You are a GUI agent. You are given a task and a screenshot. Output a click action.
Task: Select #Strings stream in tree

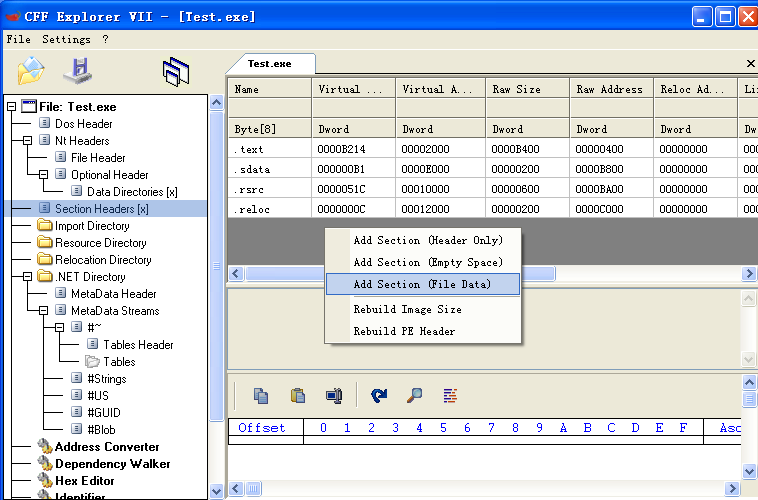click(107, 379)
